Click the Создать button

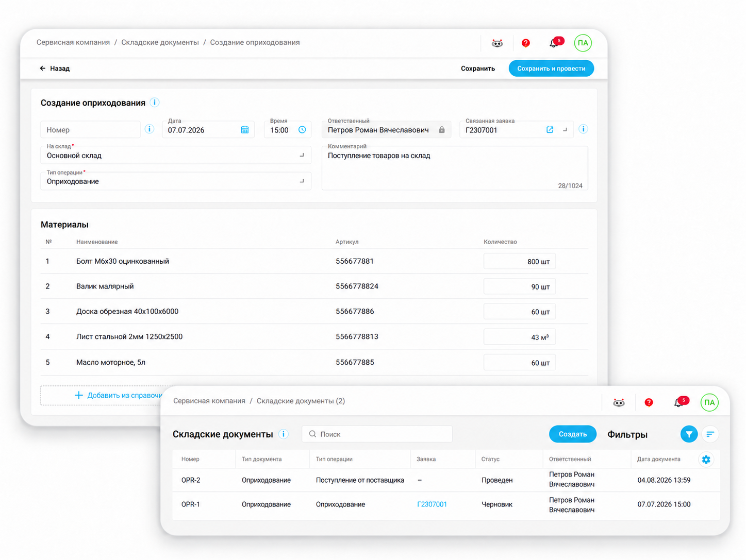(573, 434)
